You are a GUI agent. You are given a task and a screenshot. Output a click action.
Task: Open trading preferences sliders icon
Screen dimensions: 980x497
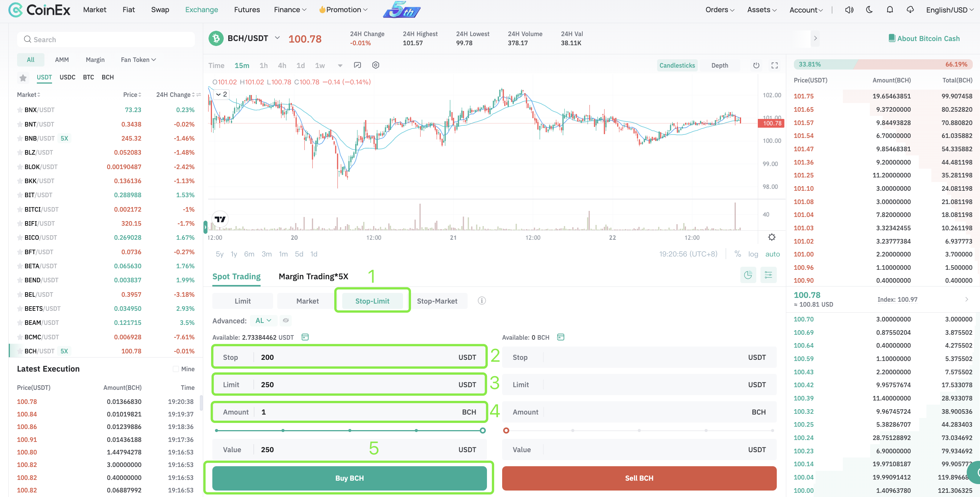[768, 275]
